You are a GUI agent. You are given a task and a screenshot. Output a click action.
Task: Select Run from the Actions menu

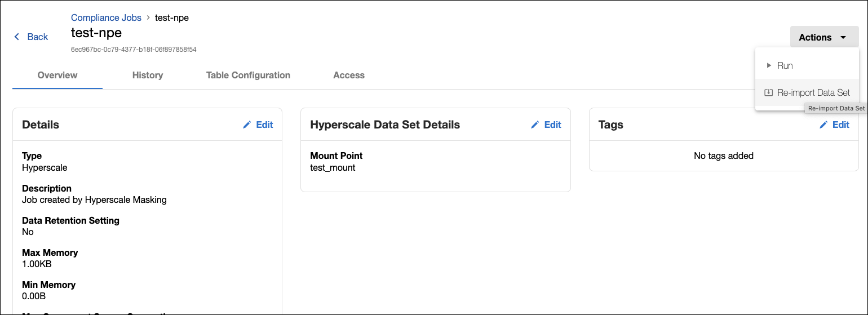[x=785, y=65]
